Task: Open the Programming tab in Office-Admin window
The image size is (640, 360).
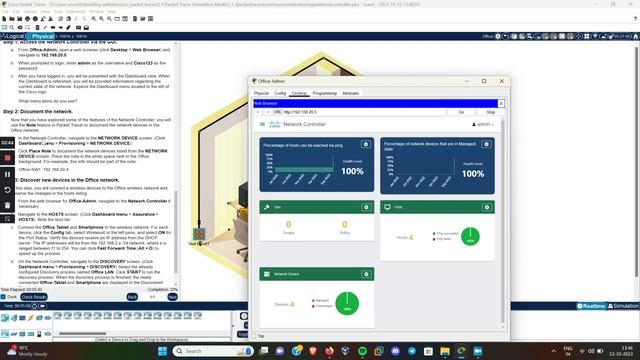Action: [x=324, y=93]
